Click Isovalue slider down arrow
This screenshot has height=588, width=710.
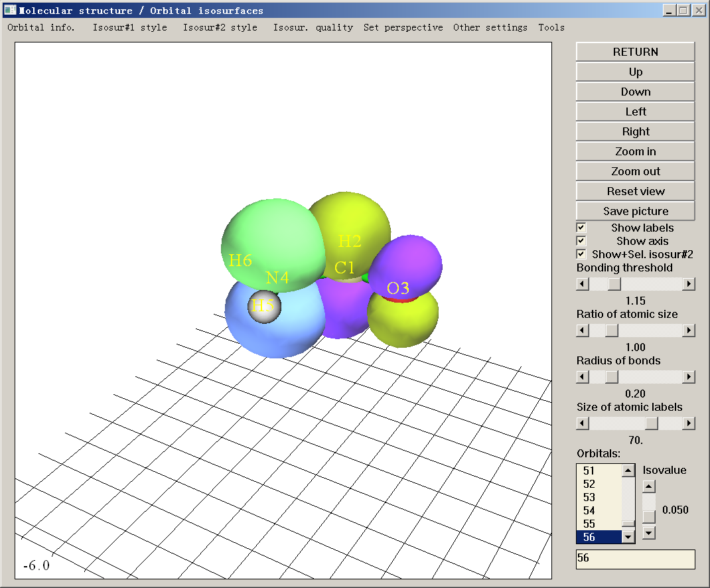click(649, 533)
